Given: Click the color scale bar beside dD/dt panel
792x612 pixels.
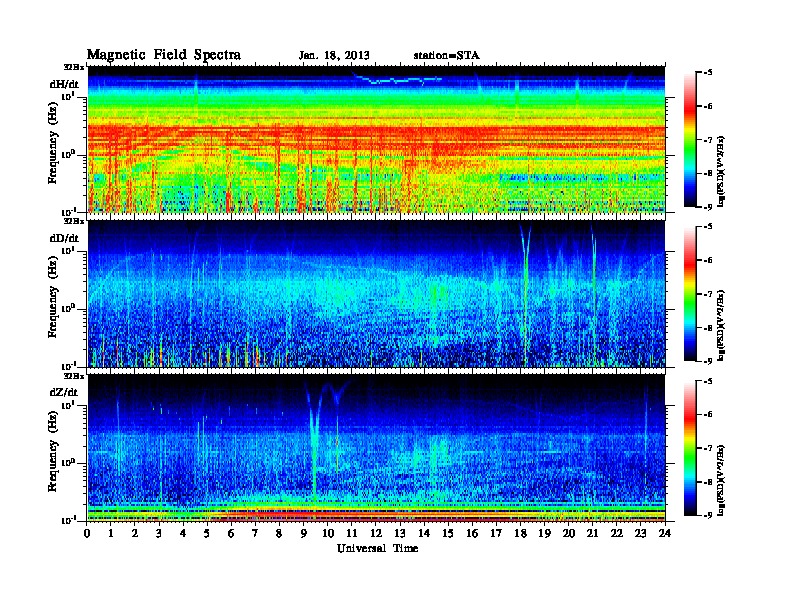Looking at the screenshot, I should (x=690, y=294).
